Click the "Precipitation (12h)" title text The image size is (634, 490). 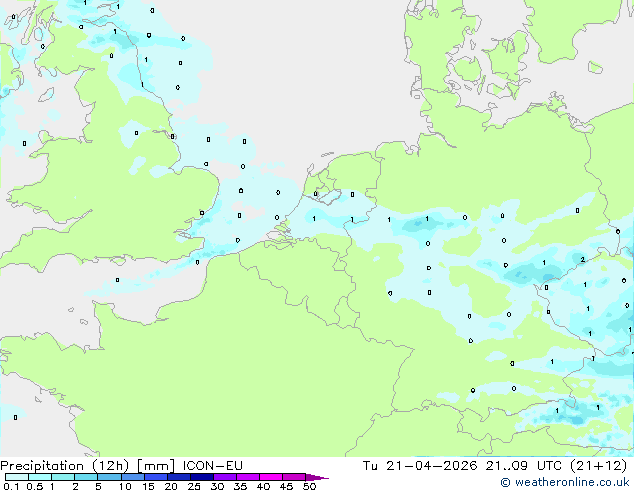tap(64, 466)
